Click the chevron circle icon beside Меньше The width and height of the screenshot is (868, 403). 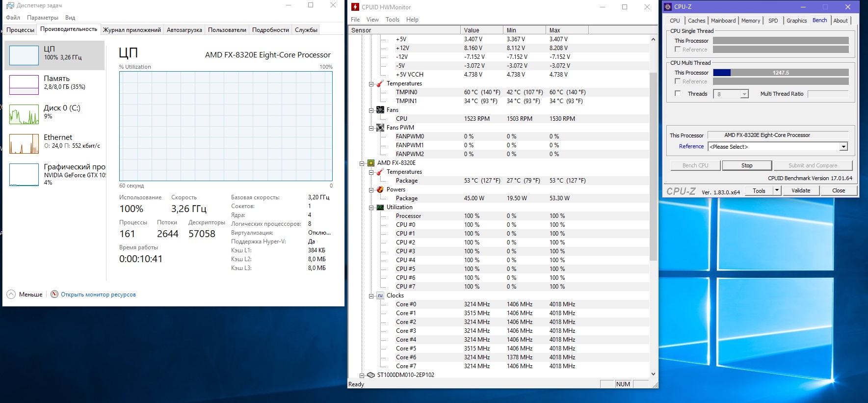tap(11, 295)
